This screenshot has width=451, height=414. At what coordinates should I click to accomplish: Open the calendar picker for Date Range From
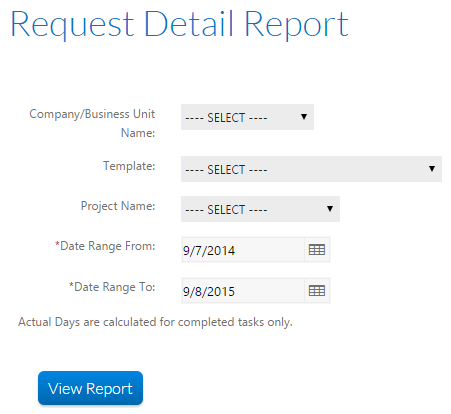tap(317, 250)
